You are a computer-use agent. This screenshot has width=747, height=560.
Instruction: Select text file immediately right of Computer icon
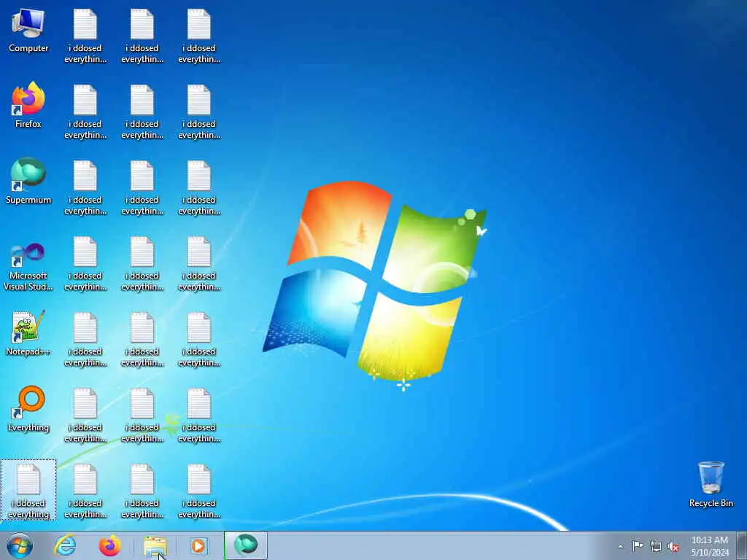(x=85, y=36)
